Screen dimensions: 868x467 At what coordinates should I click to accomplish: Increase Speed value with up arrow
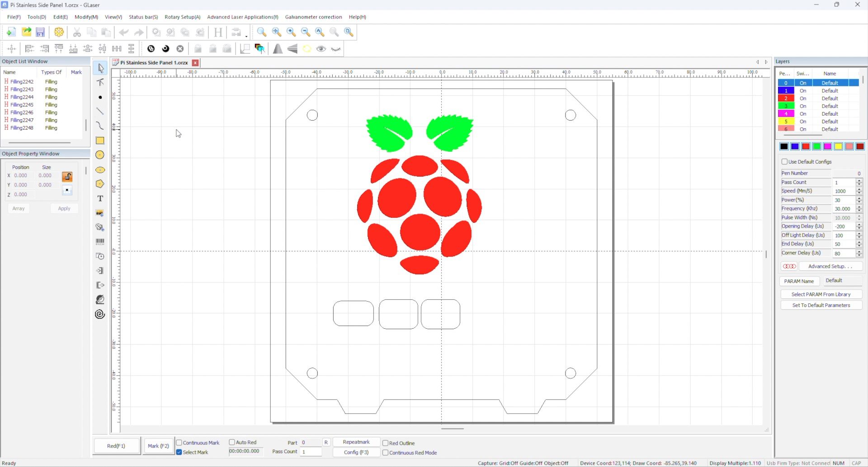(x=859, y=189)
